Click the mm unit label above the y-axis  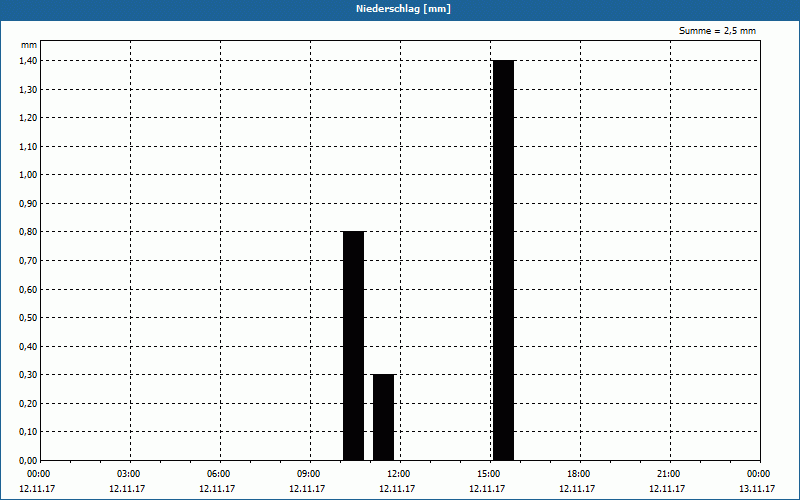click(x=29, y=45)
